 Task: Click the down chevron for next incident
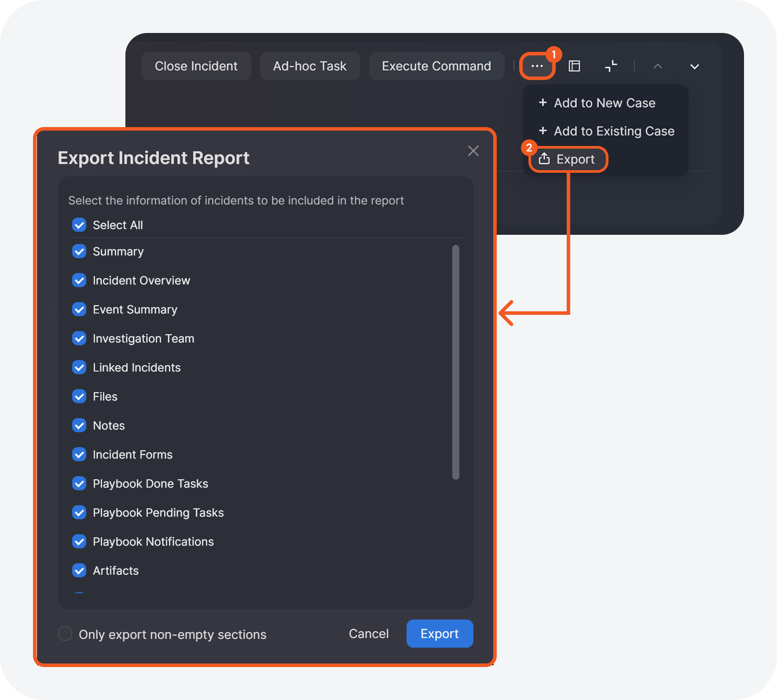694,66
